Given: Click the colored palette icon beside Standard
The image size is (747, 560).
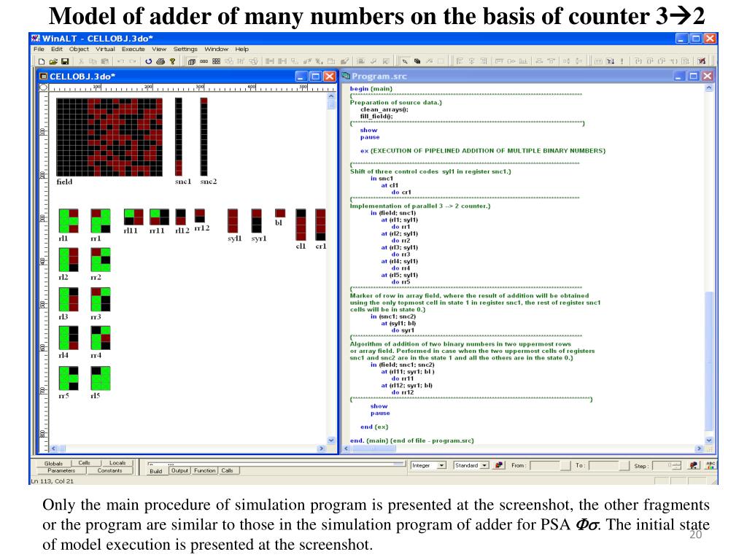Looking at the screenshot, I should click(499, 465).
